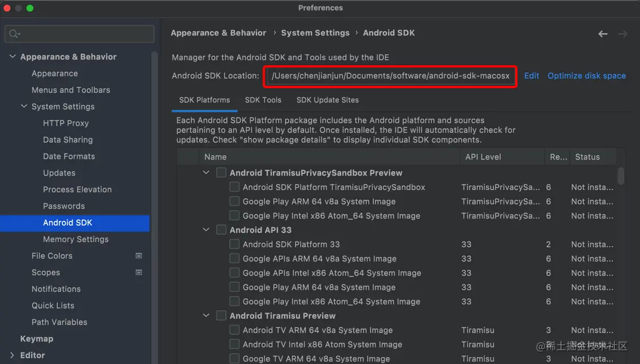Collapse System Settings tree node

[x=24, y=106]
